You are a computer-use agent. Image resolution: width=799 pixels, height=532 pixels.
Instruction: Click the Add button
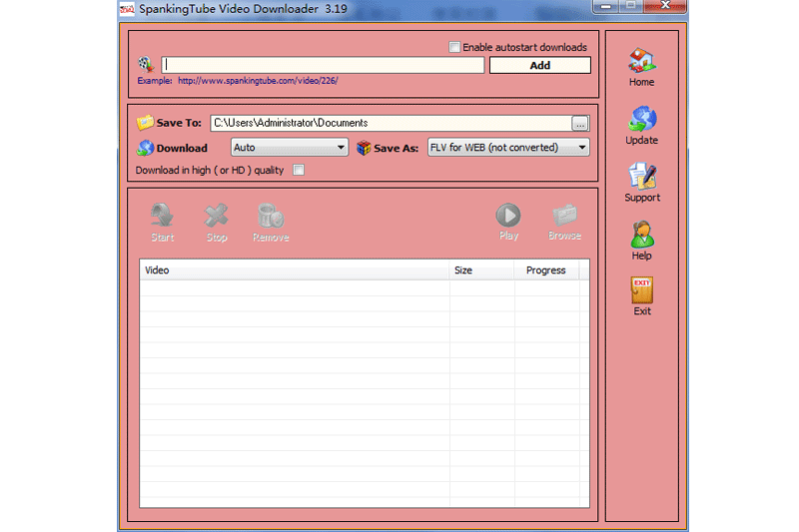(540, 65)
